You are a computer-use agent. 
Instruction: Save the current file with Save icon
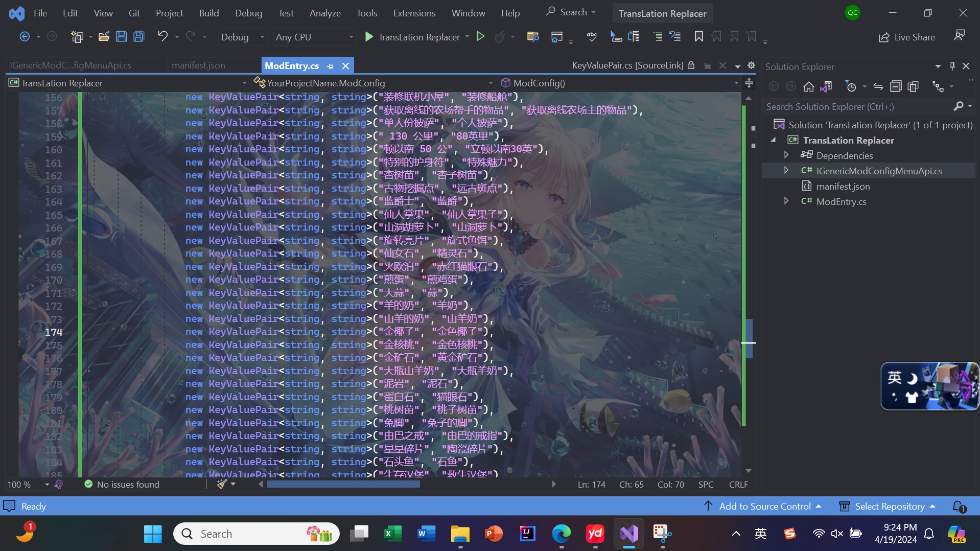click(122, 37)
